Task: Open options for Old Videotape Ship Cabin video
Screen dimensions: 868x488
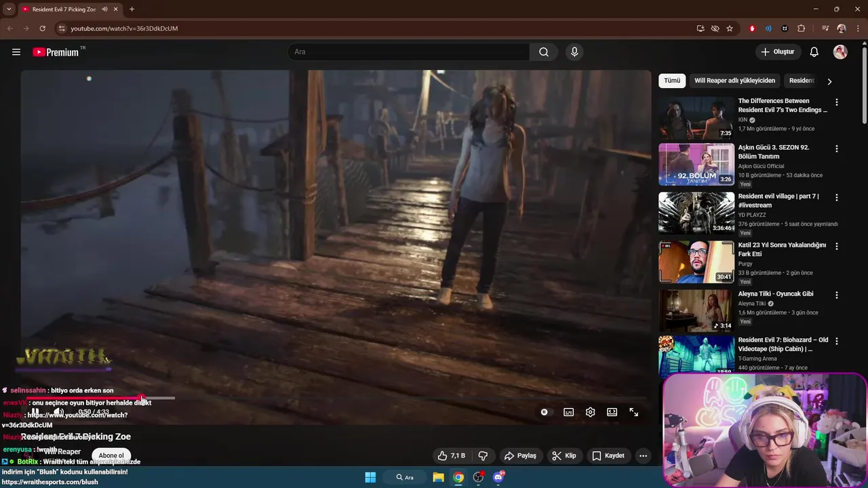Action: point(837,341)
